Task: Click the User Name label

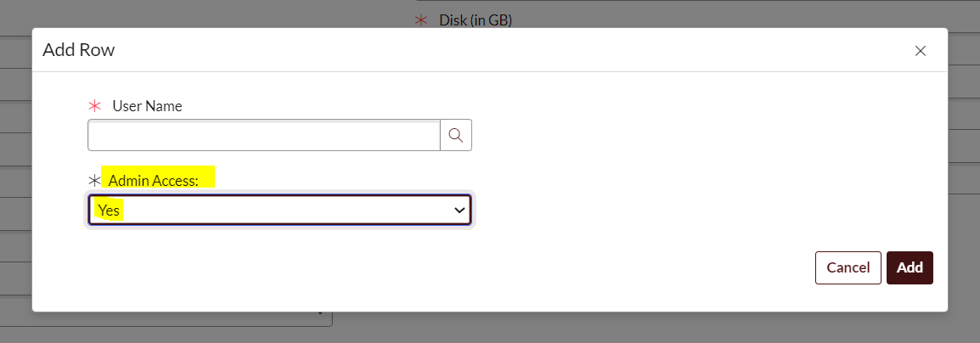Action: (x=148, y=106)
